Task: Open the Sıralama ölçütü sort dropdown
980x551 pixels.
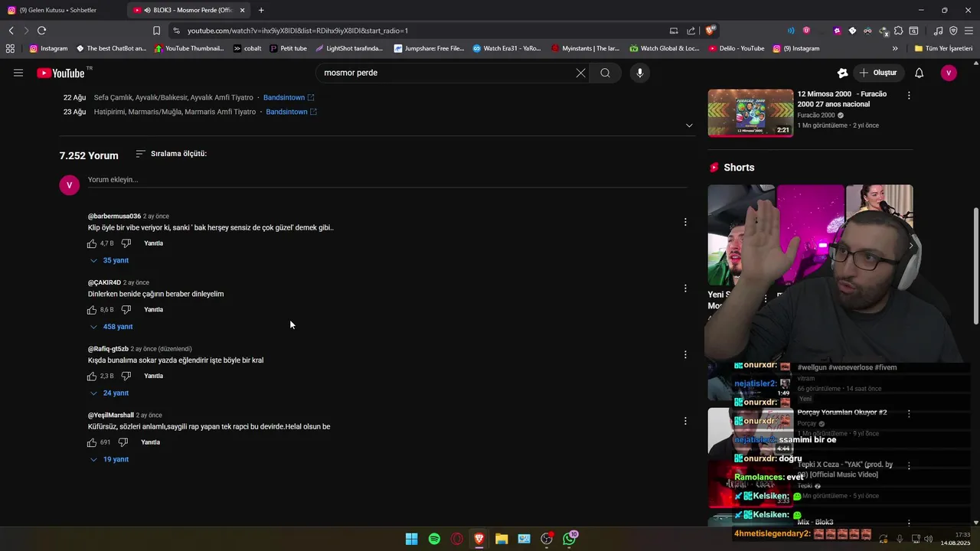Action: point(171,154)
